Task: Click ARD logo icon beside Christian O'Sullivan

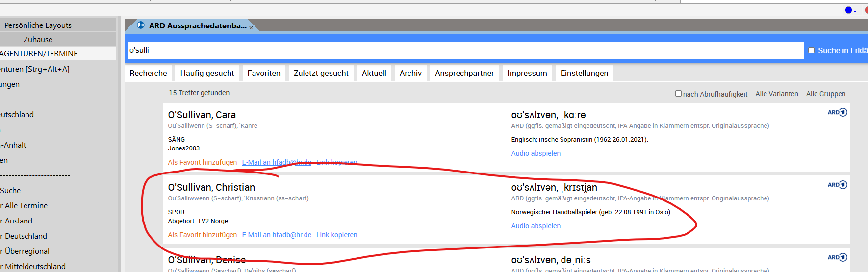Action: pyautogui.click(x=837, y=185)
